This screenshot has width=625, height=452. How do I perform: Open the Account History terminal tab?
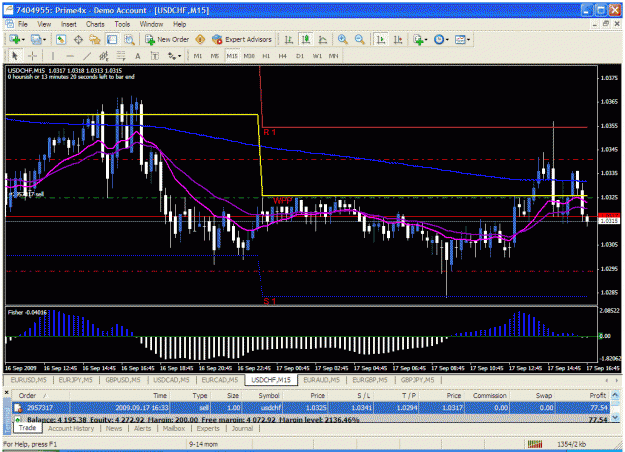[x=71, y=428]
